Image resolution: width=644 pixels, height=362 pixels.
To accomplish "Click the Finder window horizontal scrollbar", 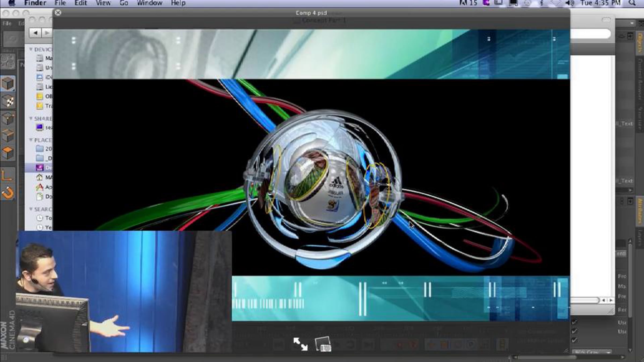I will 585,300.
